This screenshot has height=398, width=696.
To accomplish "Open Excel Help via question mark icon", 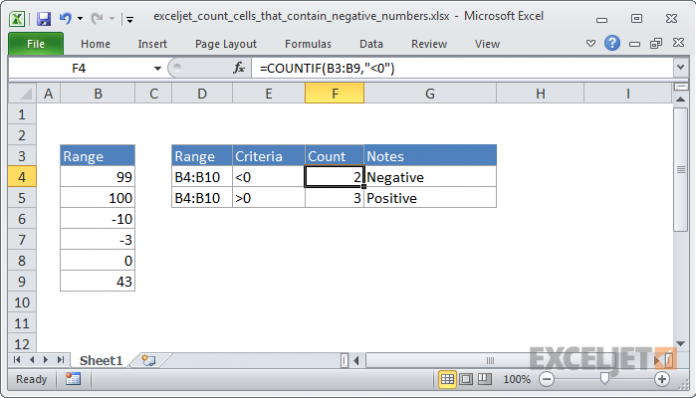I will click(x=612, y=43).
